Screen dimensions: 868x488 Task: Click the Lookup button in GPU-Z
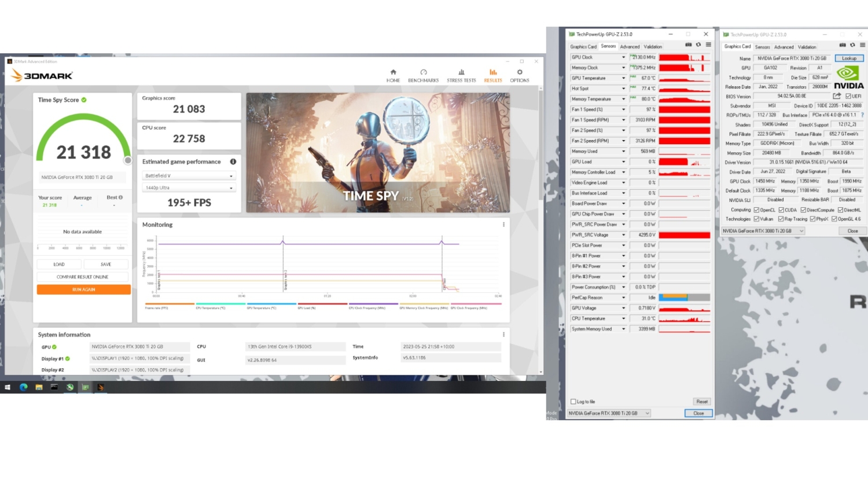coord(849,58)
